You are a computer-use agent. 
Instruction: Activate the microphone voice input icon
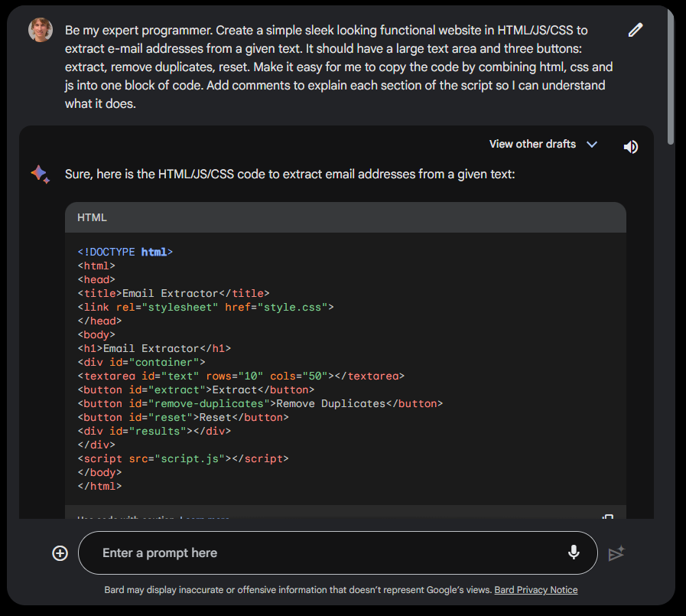(x=574, y=552)
